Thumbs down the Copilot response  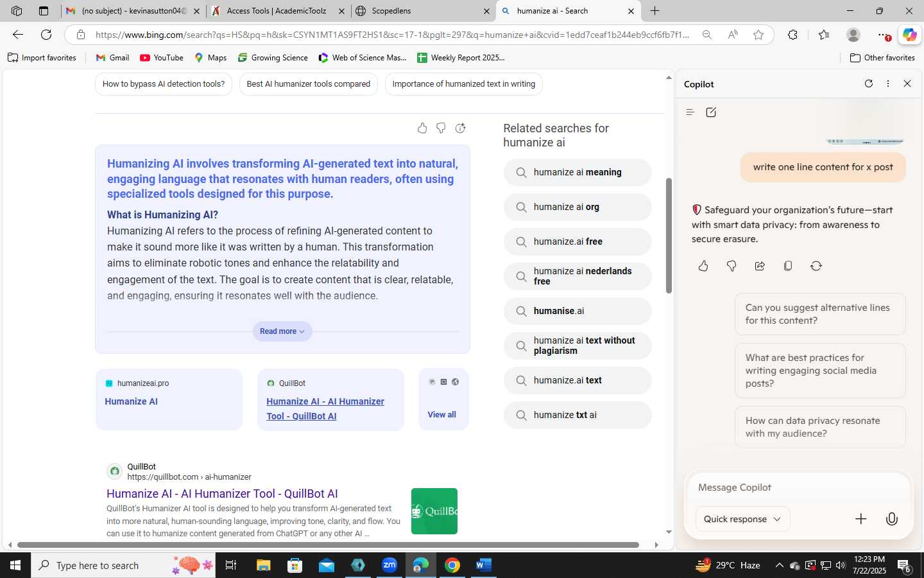pos(732,266)
